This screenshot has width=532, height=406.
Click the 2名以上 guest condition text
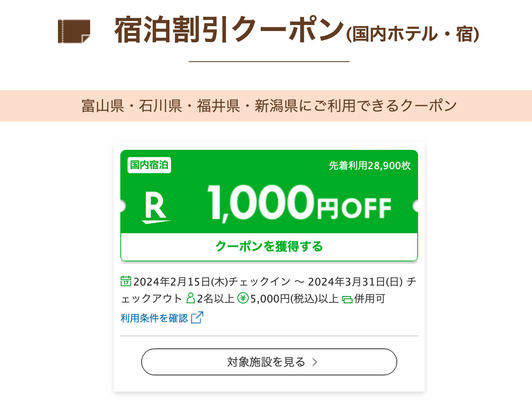215,298
